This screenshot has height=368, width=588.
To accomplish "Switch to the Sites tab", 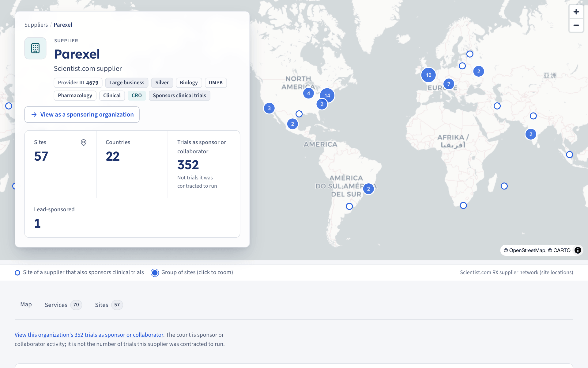I will click(x=109, y=305).
